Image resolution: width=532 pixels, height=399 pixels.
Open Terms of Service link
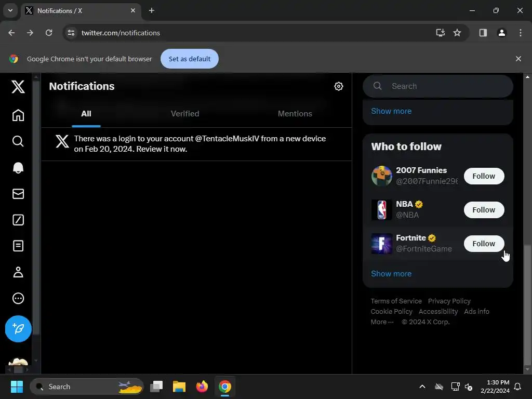396,301
